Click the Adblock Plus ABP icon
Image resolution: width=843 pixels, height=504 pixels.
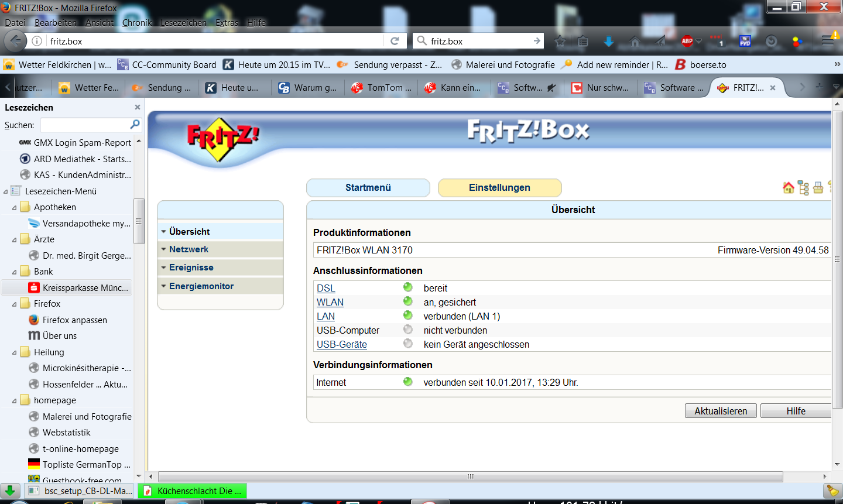click(687, 41)
